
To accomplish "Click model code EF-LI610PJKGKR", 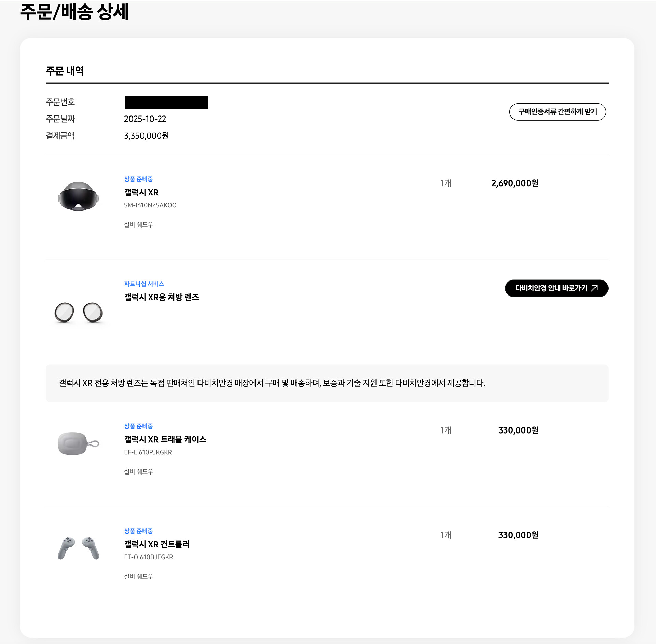I will (x=148, y=452).
